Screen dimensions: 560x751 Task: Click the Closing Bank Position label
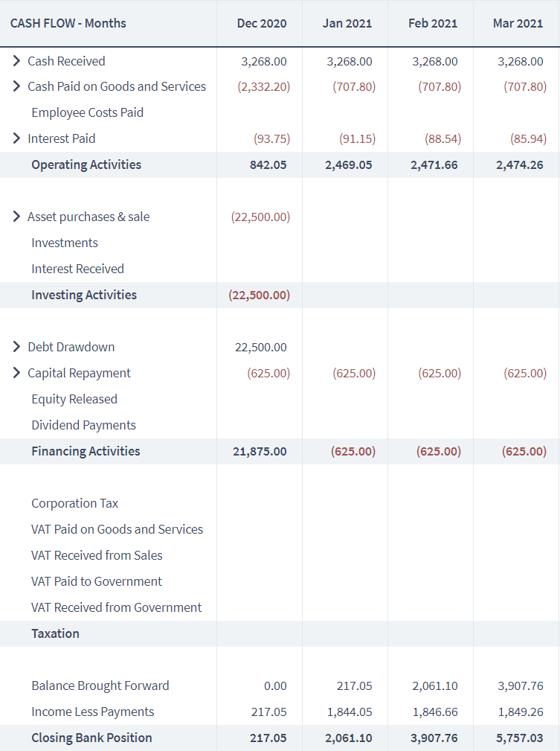(92, 738)
